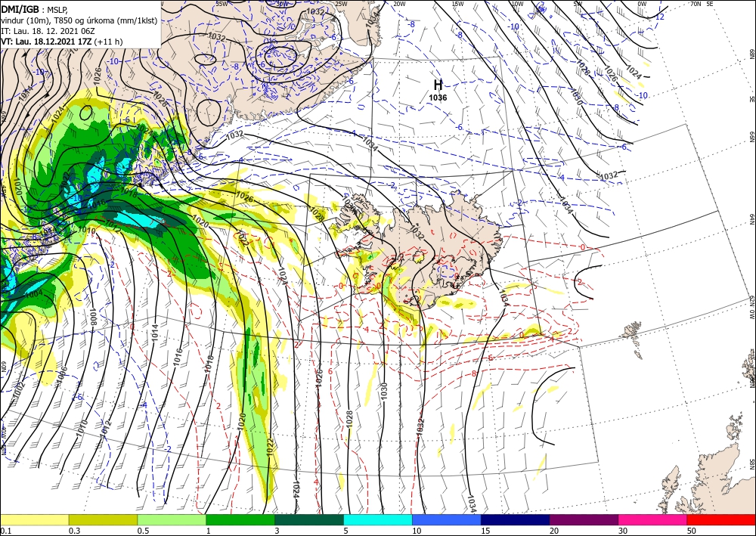Image resolution: width=756 pixels, height=536 pixels.
Task: Pick the green 1–3 mm legend swatch
Action: click(240, 519)
